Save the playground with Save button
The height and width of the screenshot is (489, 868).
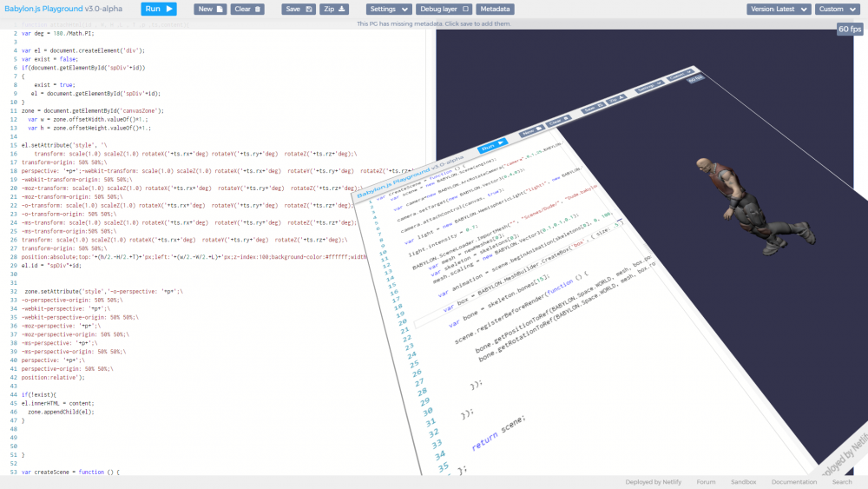click(x=299, y=9)
